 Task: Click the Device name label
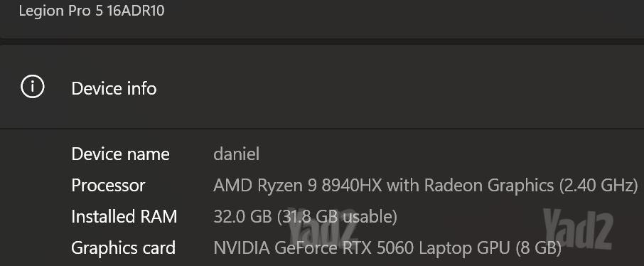(x=120, y=154)
